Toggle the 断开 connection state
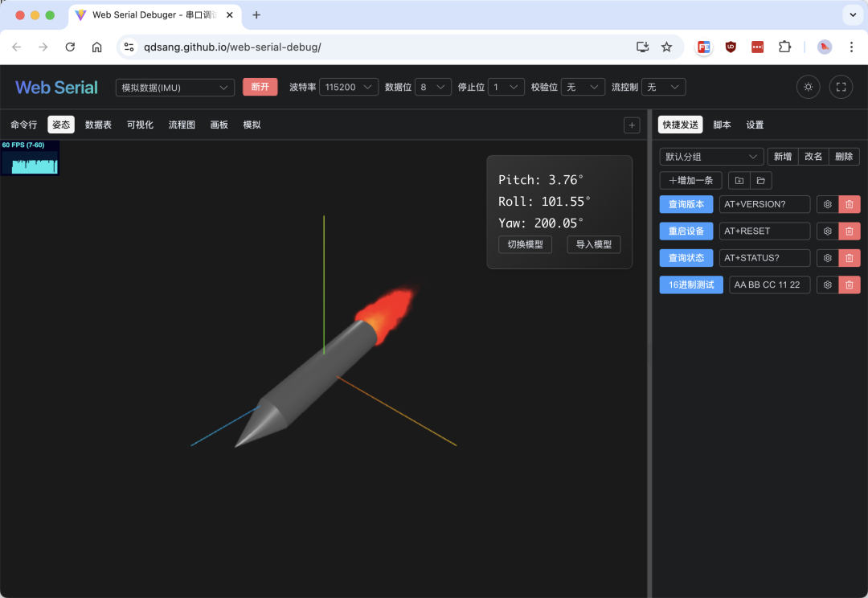The image size is (868, 598). click(x=260, y=86)
